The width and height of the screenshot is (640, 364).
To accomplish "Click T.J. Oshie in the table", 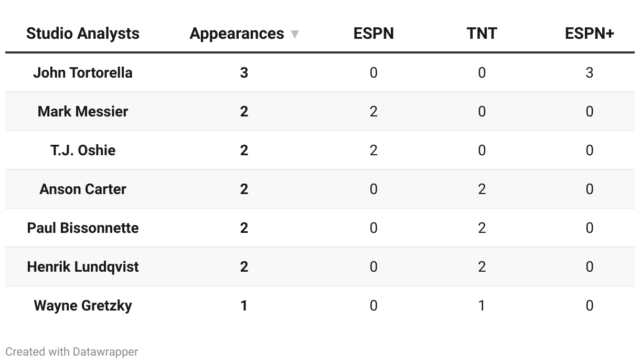I will pyautogui.click(x=83, y=150).
